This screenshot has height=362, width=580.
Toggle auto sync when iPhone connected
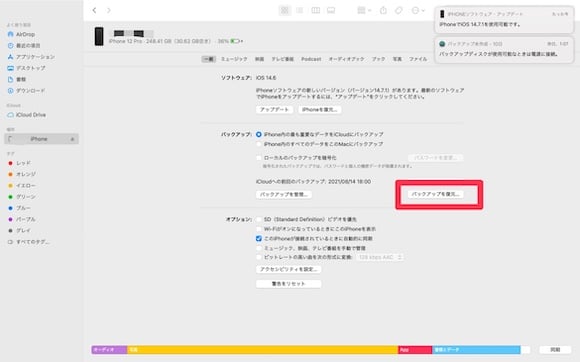tap(259, 239)
